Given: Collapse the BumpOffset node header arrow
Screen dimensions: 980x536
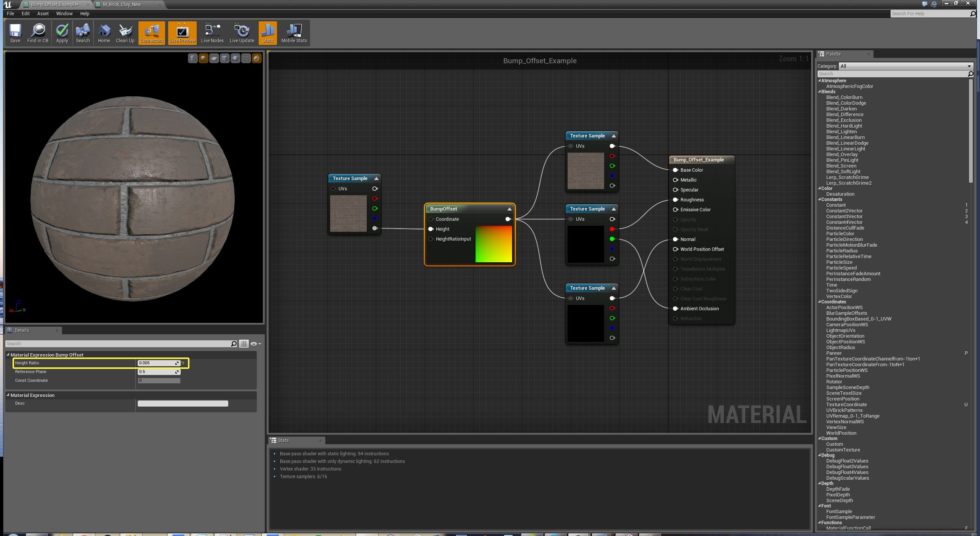Looking at the screenshot, I should [x=510, y=209].
